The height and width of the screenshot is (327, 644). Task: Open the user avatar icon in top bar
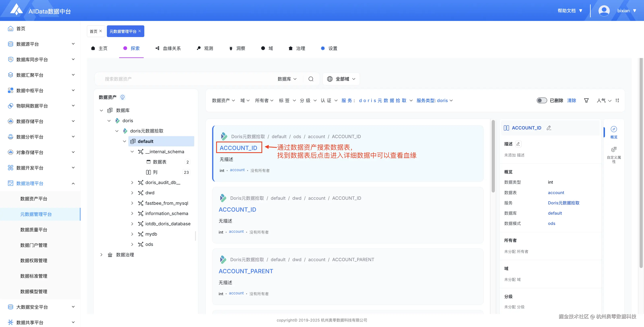[x=604, y=10]
